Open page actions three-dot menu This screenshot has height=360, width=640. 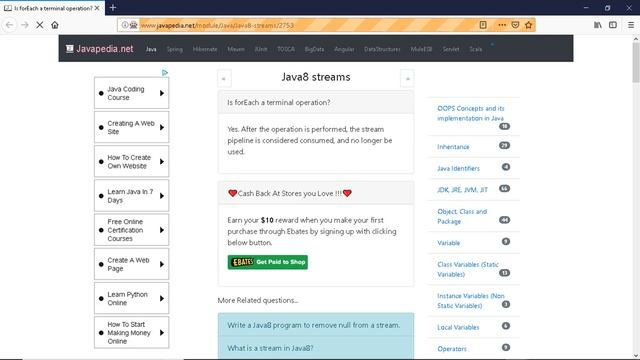[x=502, y=25]
